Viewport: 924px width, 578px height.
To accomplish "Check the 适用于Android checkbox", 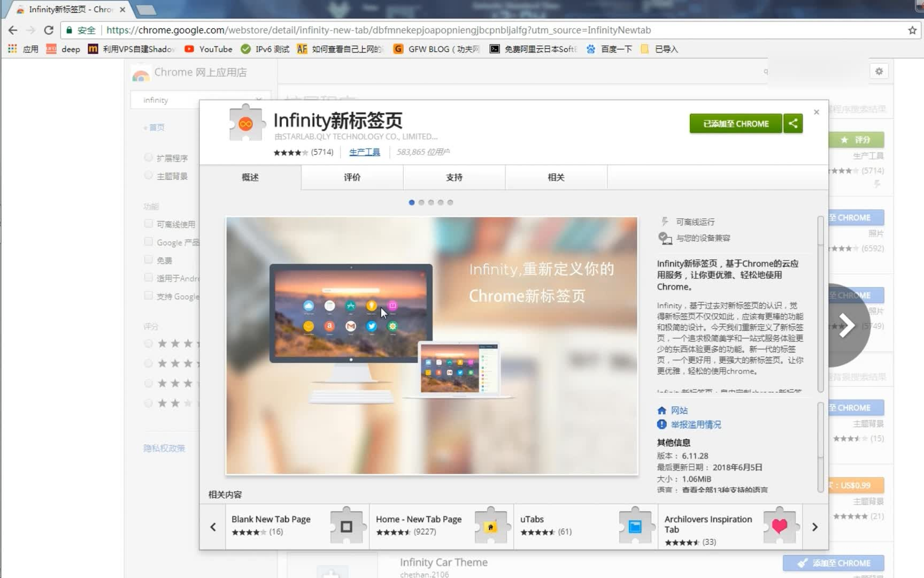I will tap(149, 278).
